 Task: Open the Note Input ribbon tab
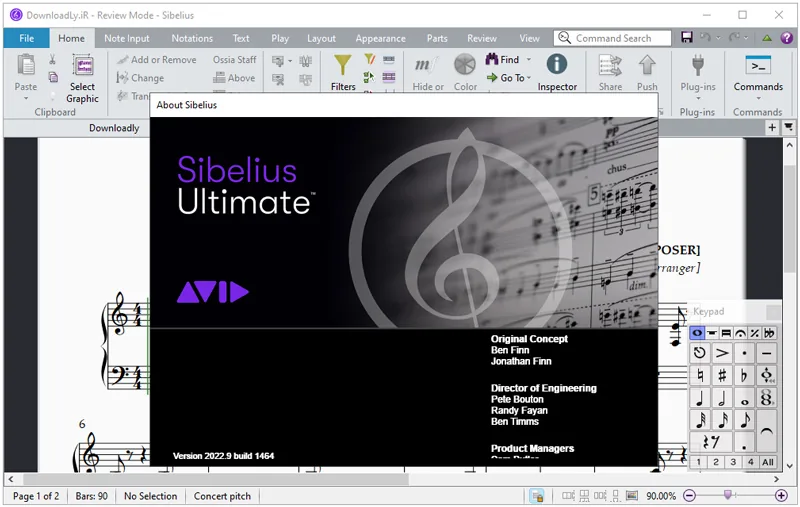click(127, 38)
